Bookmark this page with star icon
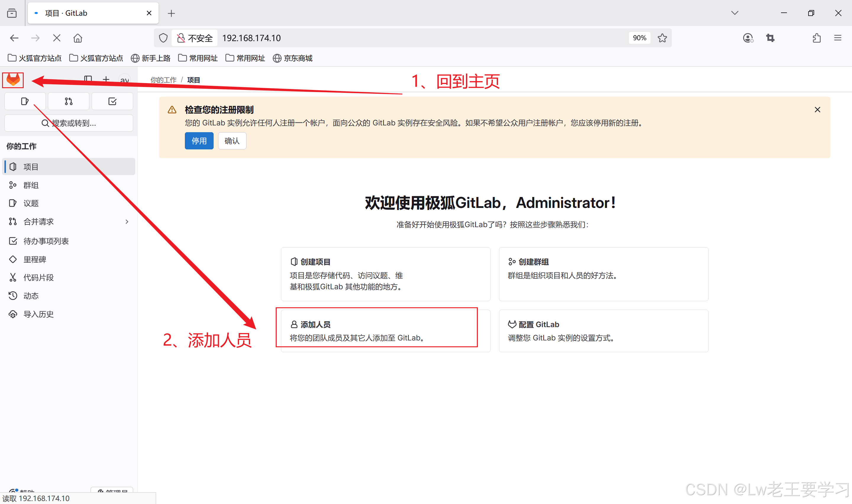852x504 pixels. (x=662, y=38)
